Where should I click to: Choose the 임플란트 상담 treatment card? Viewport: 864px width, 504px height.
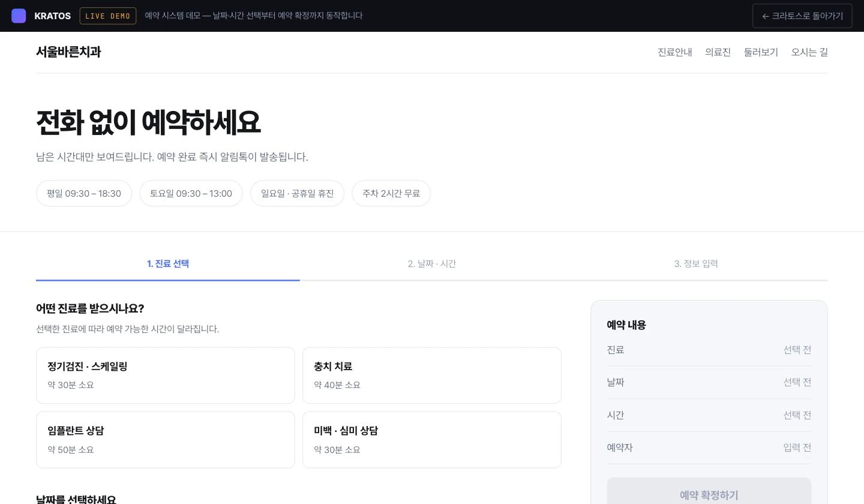point(166,440)
